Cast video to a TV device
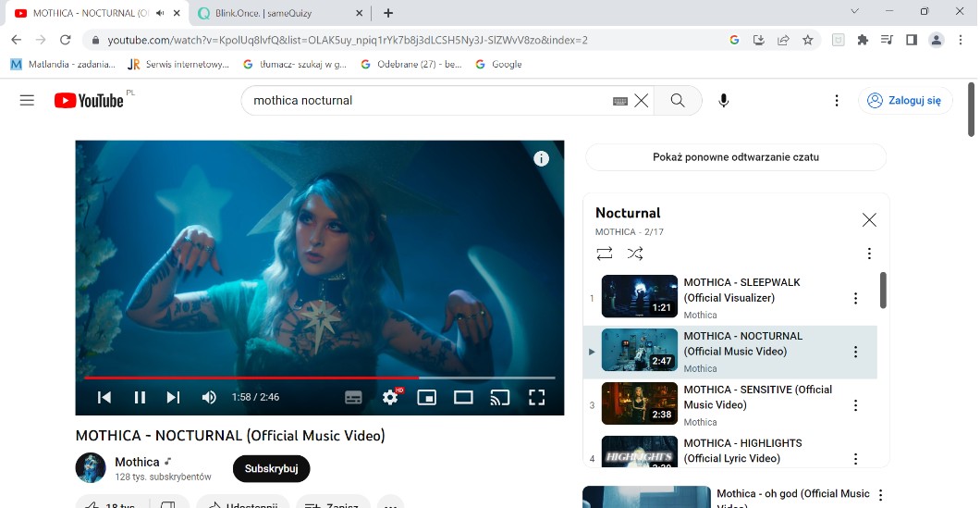 499,397
